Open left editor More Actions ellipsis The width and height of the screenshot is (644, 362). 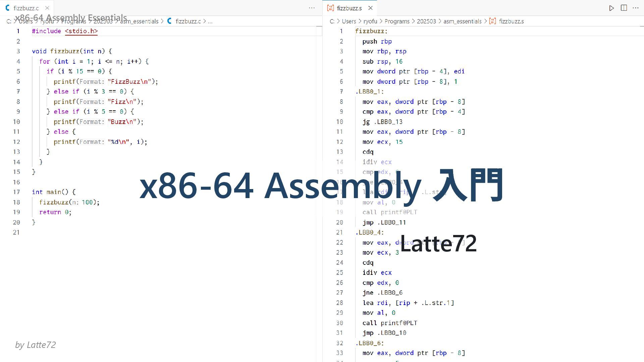click(312, 8)
